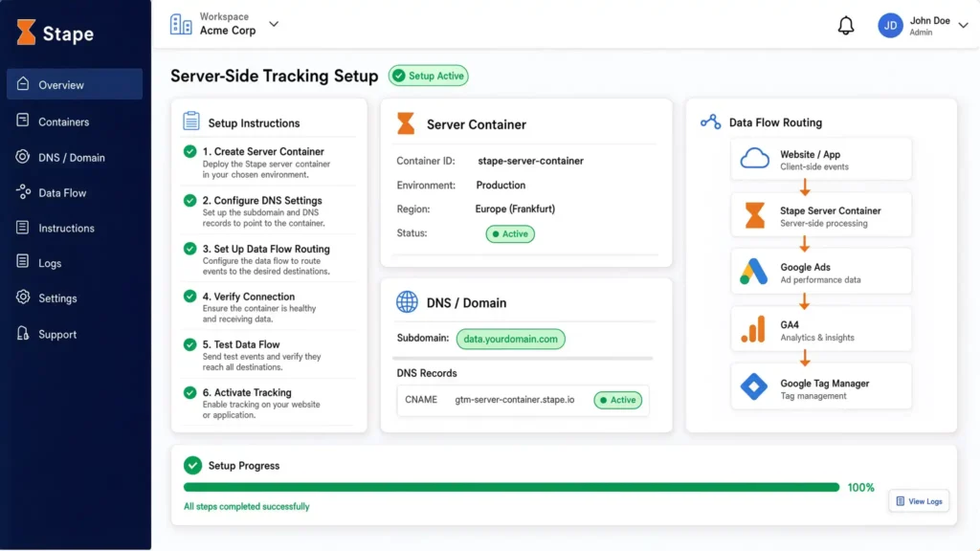Go to the Overview menu item

coord(75,84)
